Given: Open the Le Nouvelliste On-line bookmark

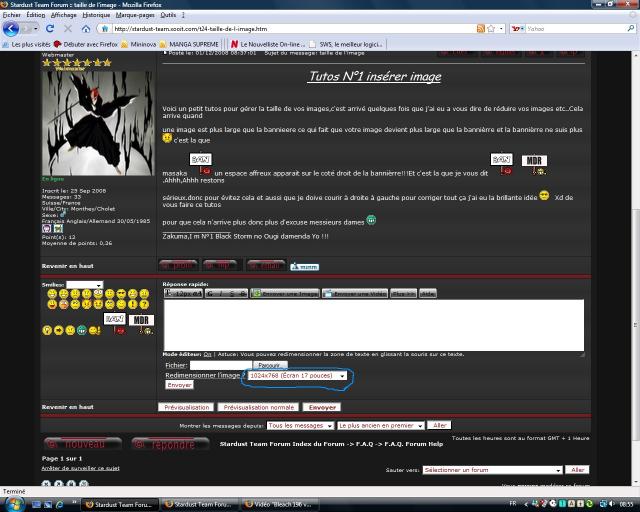Looking at the screenshot, I should [268, 44].
